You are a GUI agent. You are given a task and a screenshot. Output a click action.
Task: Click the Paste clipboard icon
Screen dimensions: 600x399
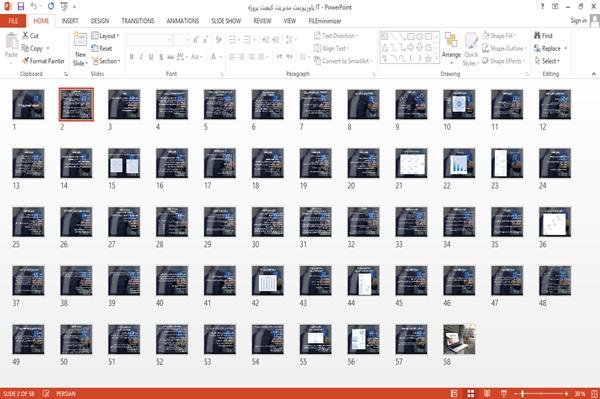pos(11,41)
